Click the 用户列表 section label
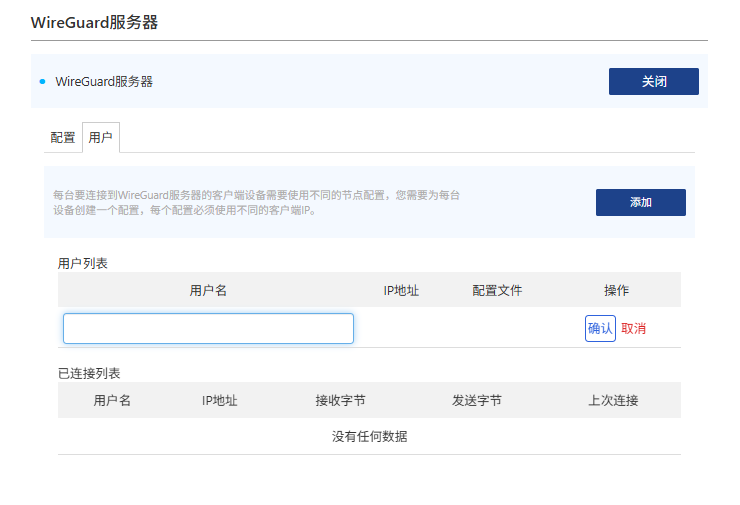Image resolution: width=740 pixels, height=505 pixels. (x=83, y=263)
